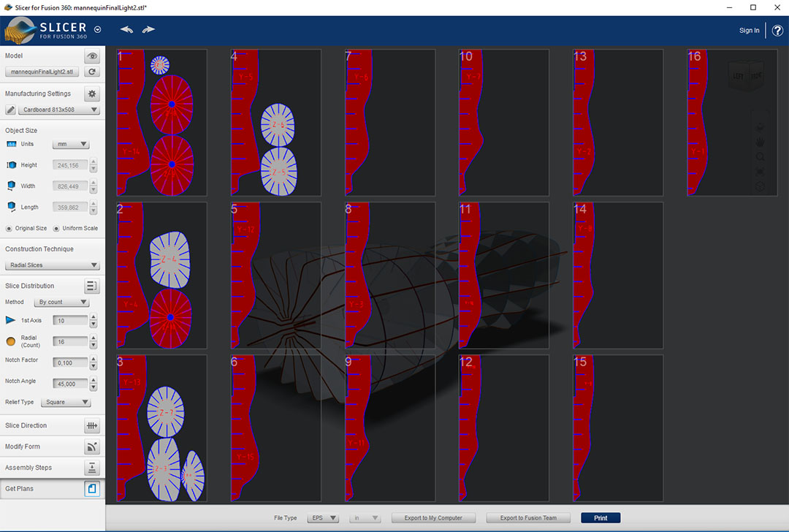
Task: Open the help question mark icon
Action: click(x=777, y=30)
